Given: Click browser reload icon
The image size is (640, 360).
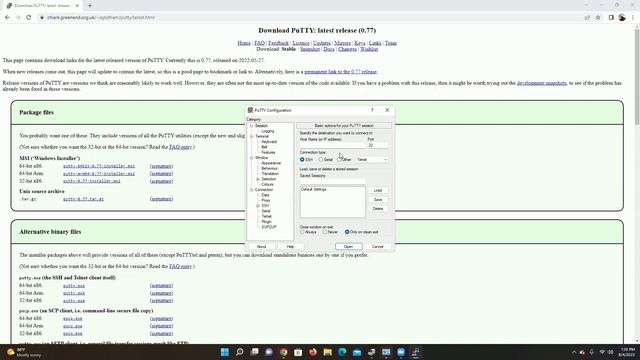Looking at the screenshot, I should [x=29, y=18].
